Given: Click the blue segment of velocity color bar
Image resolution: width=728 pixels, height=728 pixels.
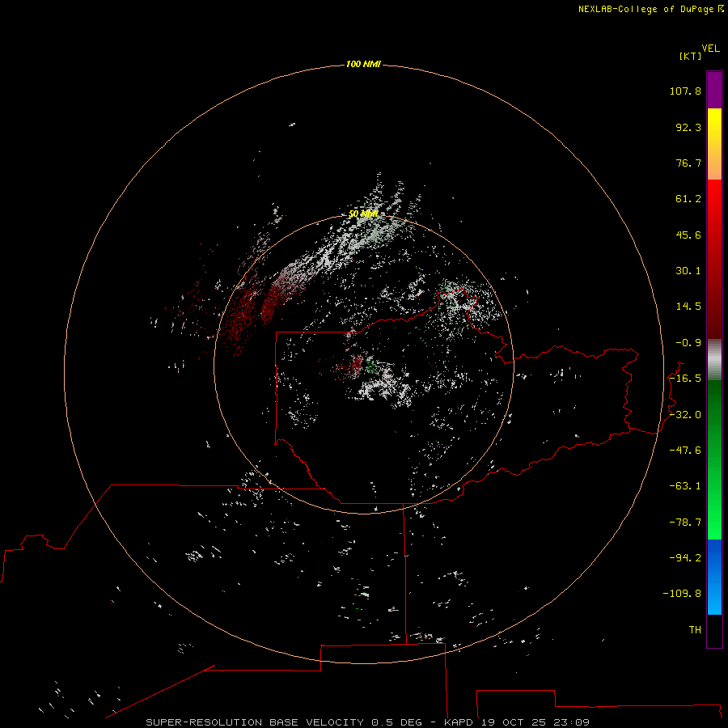Looking at the screenshot, I should [x=714, y=577].
